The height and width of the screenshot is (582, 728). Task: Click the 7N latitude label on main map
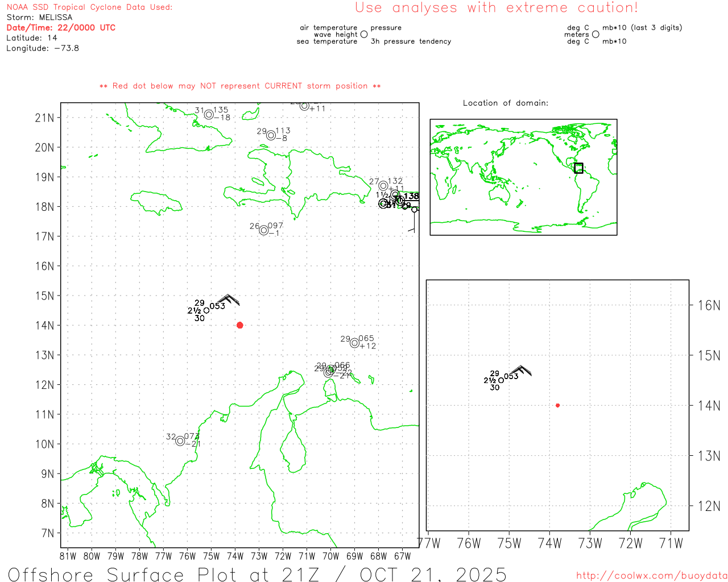coord(48,533)
